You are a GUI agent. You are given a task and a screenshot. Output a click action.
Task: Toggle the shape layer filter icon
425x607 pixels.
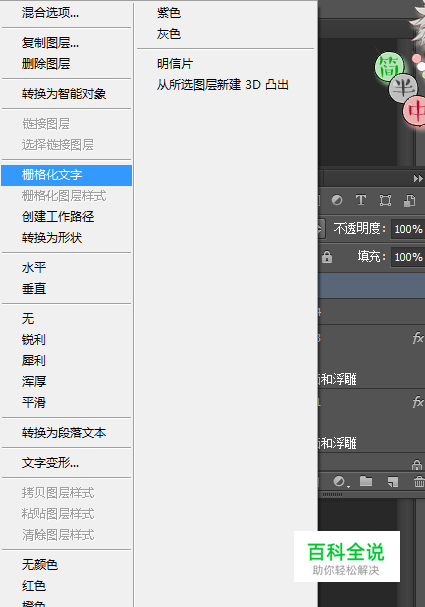pos(385,200)
